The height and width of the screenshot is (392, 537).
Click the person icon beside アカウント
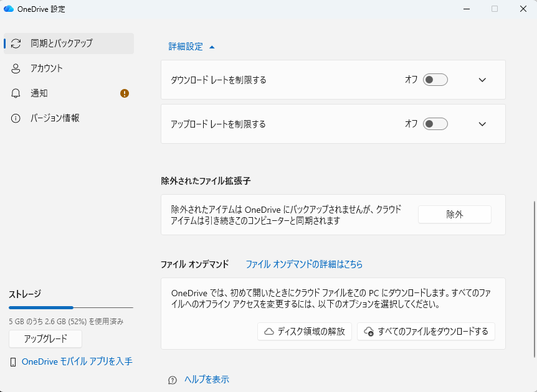16,68
